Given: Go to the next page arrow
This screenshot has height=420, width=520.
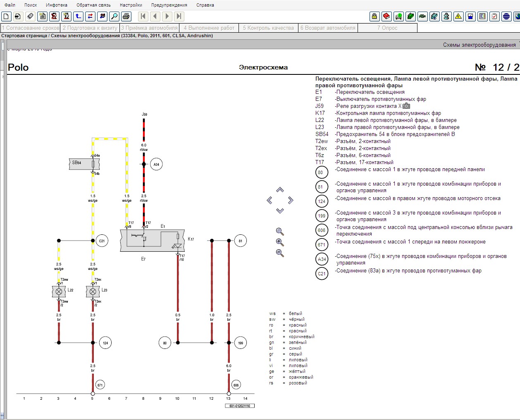Looking at the screenshot, I should [x=167, y=17].
